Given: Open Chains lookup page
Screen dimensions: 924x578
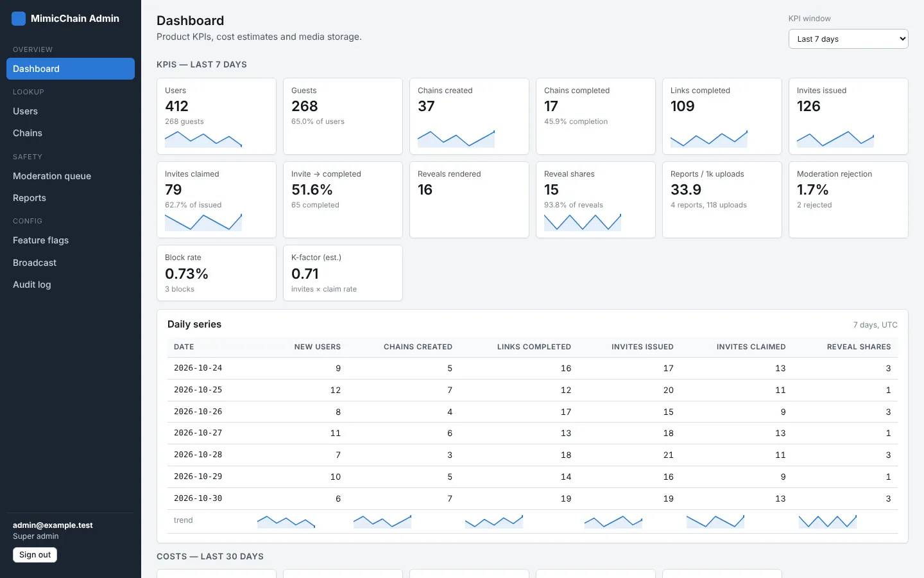Looking at the screenshot, I should coord(71,133).
